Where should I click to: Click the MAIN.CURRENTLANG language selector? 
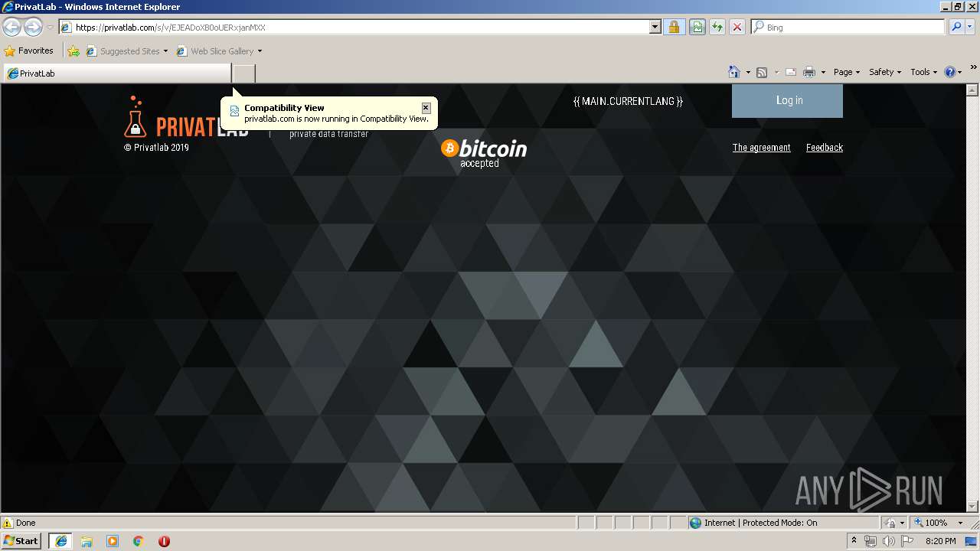(x=628, y=101)
